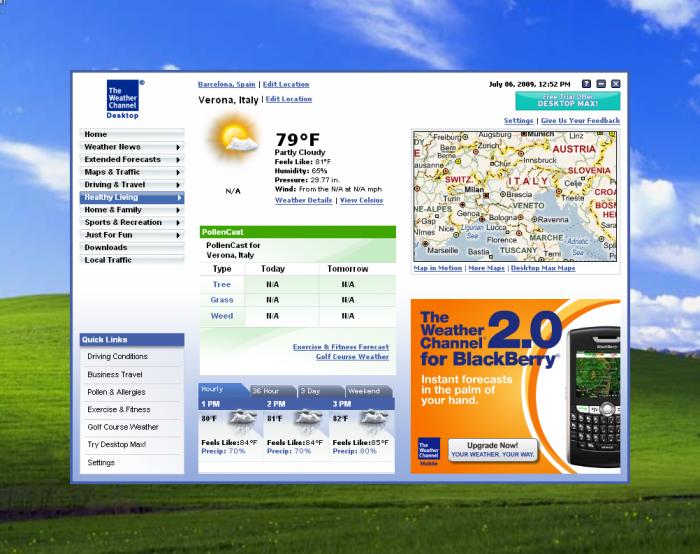
Task: Click the Weather Channel Mobile logo in ad
Action: tap(429, 451)
